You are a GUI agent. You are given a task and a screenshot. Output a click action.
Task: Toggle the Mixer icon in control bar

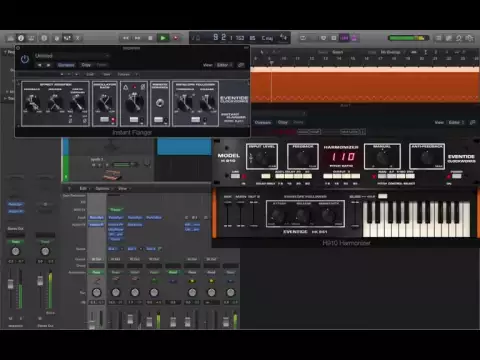click(67, 38)
